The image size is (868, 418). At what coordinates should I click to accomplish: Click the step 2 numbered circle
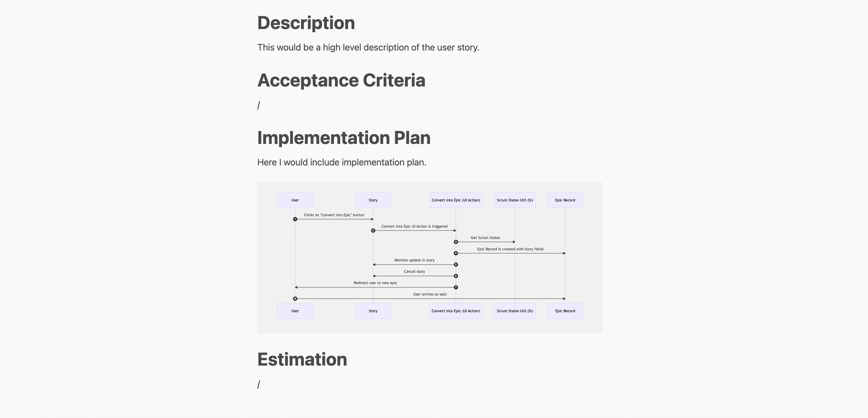pyautogui.click(x=373, y=231)
